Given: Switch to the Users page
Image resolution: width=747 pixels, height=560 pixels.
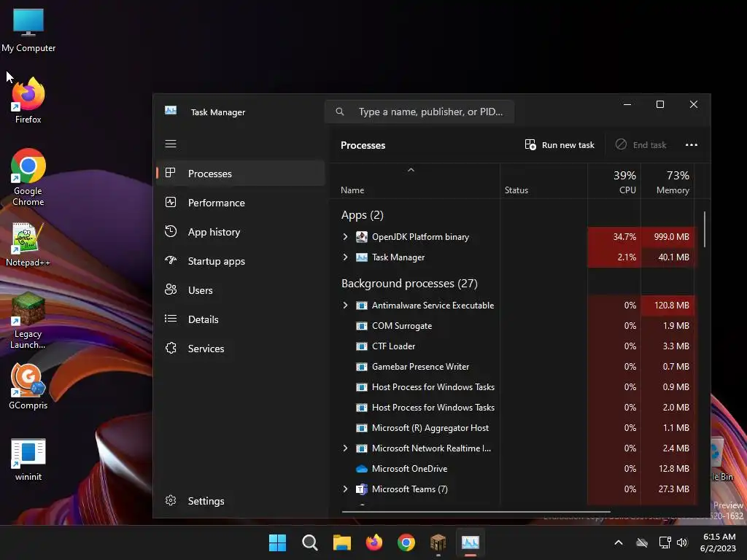Looking at the screenshot, I should 241,289.
